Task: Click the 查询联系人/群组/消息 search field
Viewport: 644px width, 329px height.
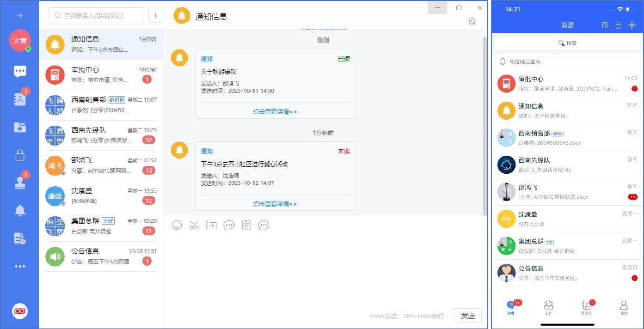Action: pyautogui.click(x=96, y=15)
